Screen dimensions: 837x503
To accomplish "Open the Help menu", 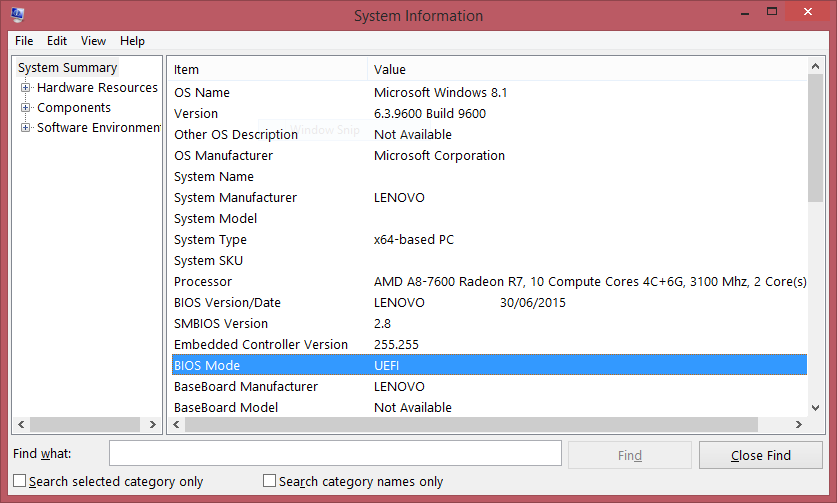I will (x=132, y=41).
